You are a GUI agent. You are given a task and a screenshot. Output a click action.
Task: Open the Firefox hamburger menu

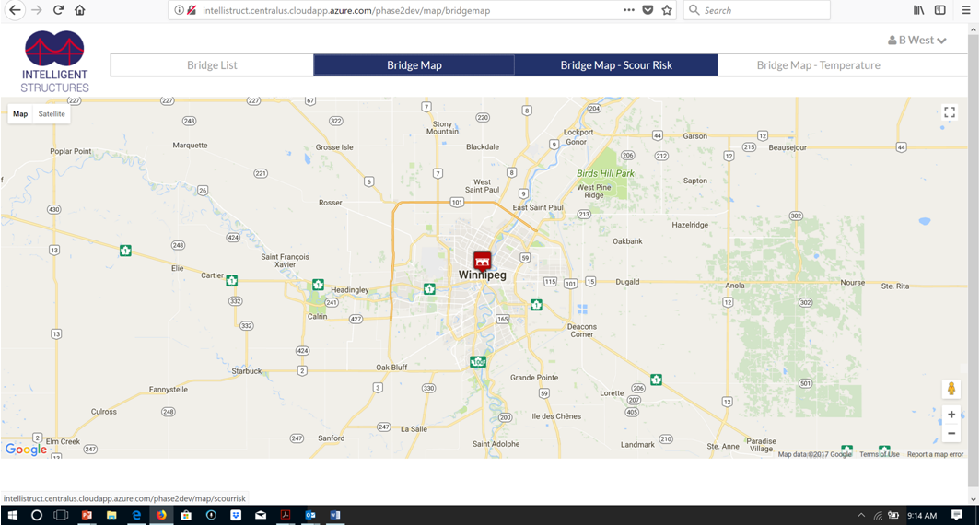[965, 10]
